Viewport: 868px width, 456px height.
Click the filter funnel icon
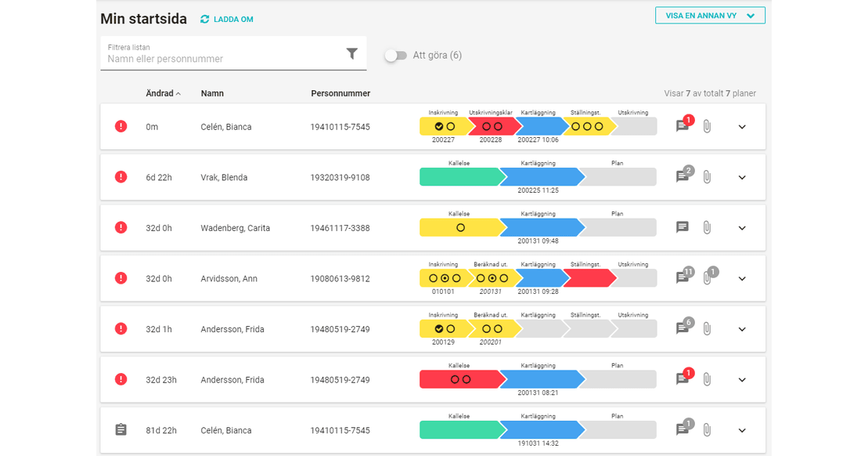pos(351,53)
